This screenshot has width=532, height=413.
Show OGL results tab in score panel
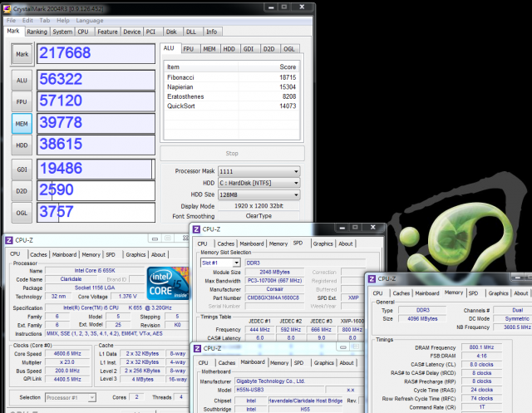click(x=289, y=49)
